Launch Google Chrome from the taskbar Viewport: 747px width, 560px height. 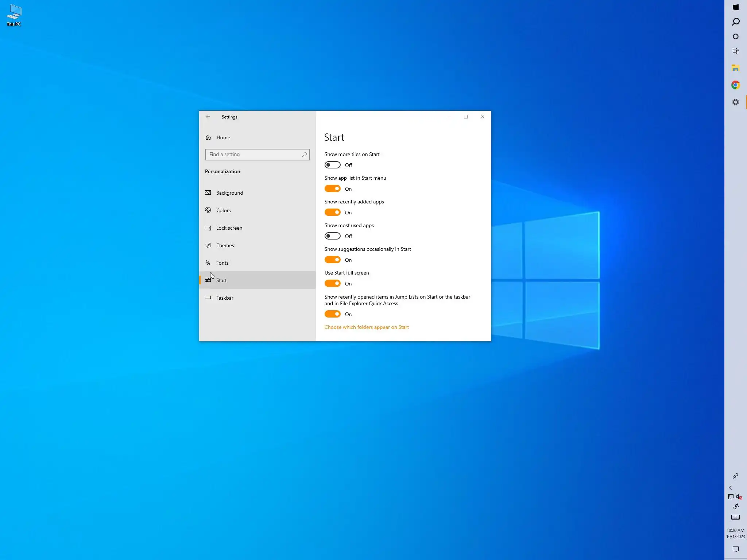tap(735, 85)
